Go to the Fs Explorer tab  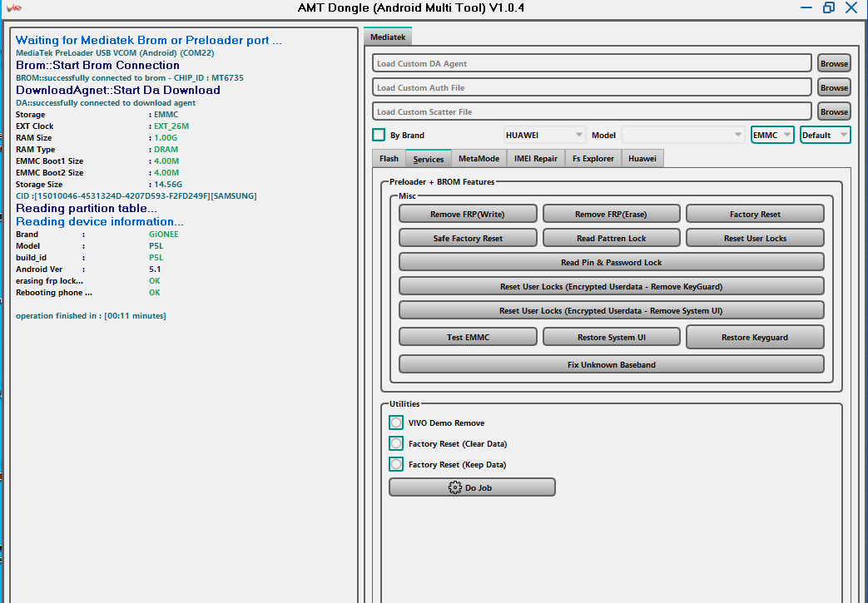(x=593, y=158)
